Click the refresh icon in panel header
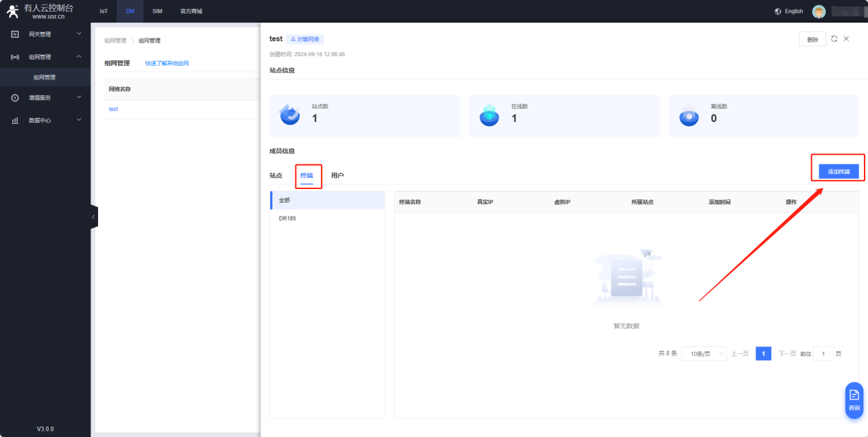 (834, 39)
